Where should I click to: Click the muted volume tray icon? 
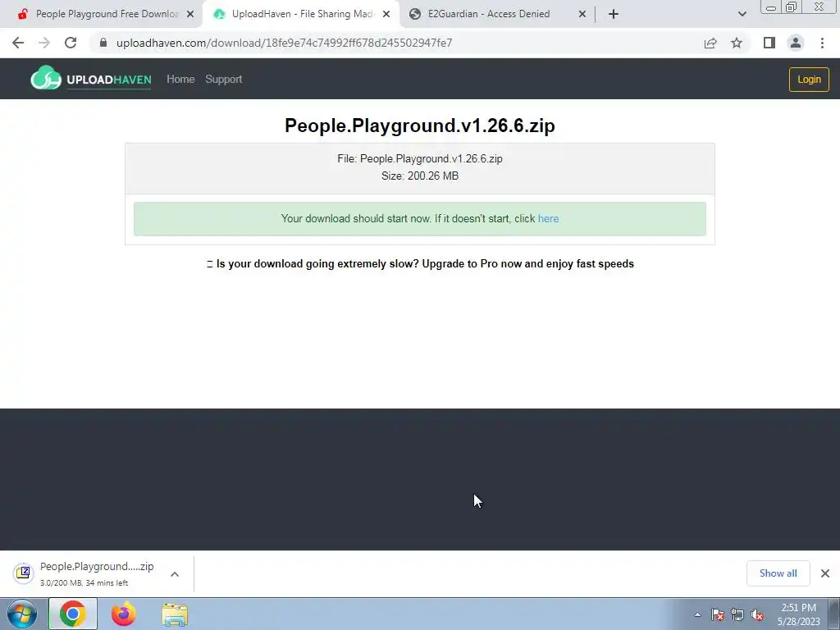tap(757, 615)
